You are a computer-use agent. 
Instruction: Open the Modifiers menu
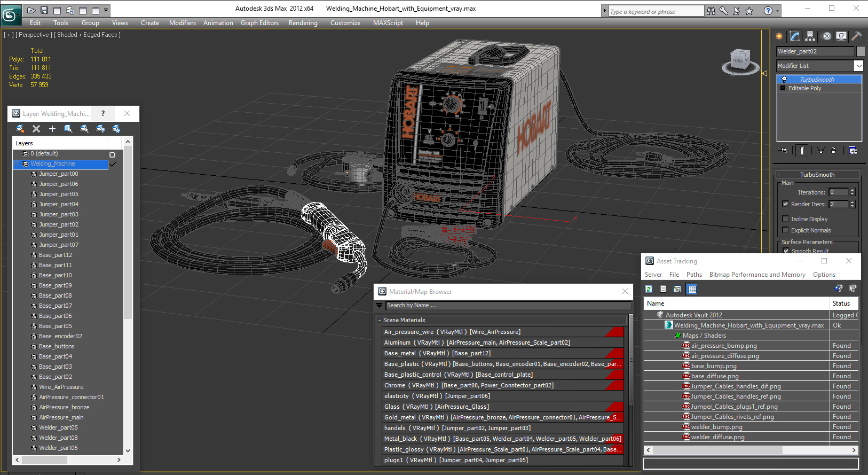(x=183, y=23)
